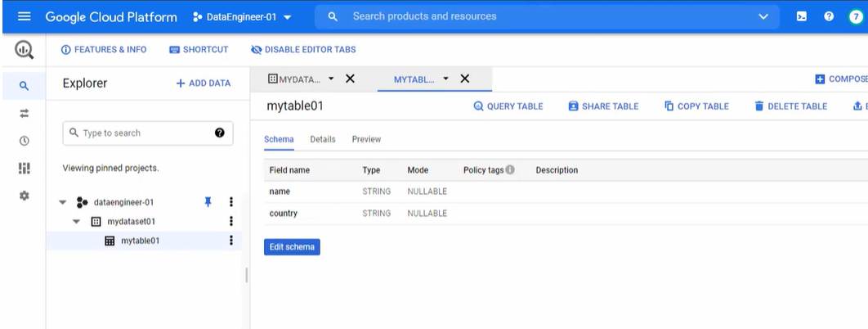The height and width of the screenshot is (329, 868).
Task: Collapse the mydataset01 dataset node
Action: (x=76, y=222)
